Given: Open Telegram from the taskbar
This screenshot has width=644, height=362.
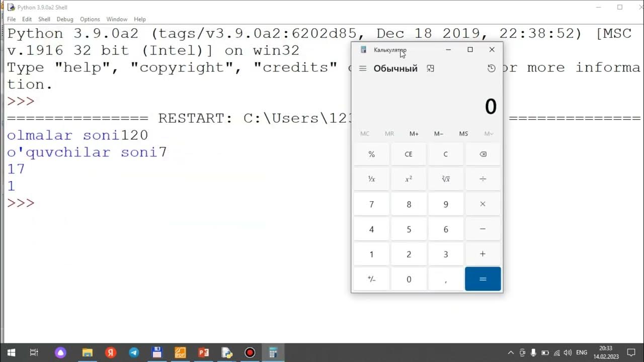Looking at the screenshot, I should coord(134,352).
